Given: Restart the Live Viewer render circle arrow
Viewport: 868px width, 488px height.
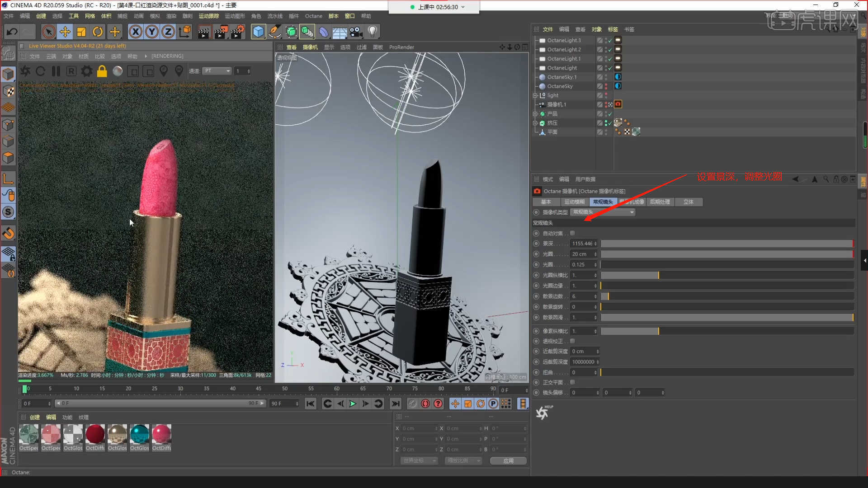Looking at the screenshot, I should [x=40, y=71].
